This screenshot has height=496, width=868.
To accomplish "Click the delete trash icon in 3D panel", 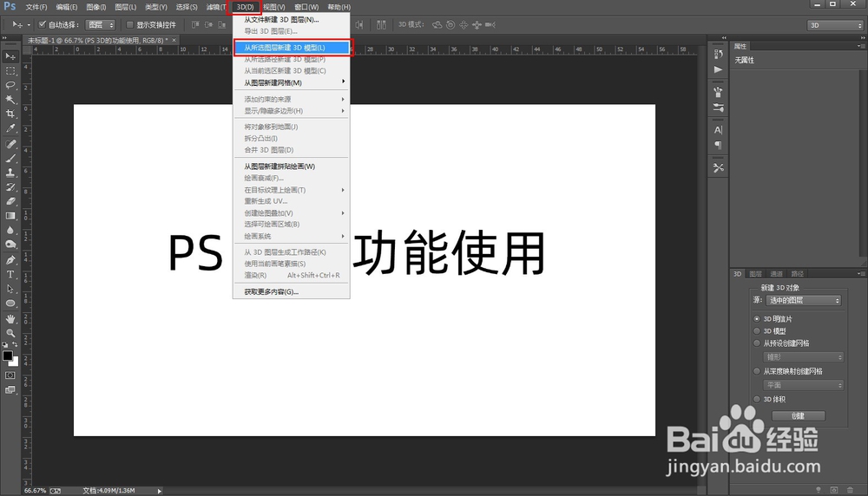I will pyautogui.click(x=851, y=490).
